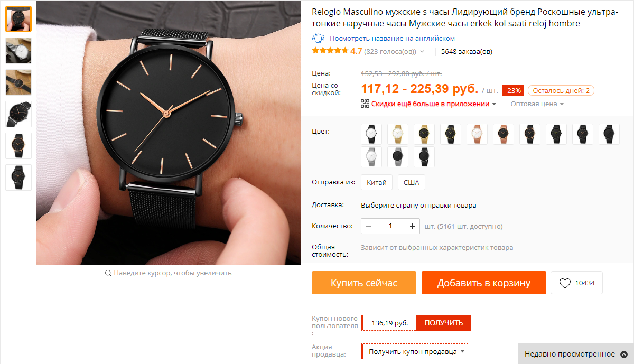Viewport: 634px width, 364px height.
Task: Expand the votes rating breakdown dropdown
Action: pyautogui.click(x=422, y=52)
